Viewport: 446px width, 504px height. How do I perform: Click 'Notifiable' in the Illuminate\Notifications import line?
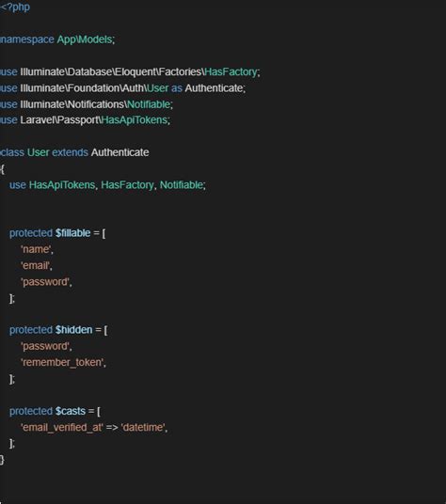coord(149,104)
